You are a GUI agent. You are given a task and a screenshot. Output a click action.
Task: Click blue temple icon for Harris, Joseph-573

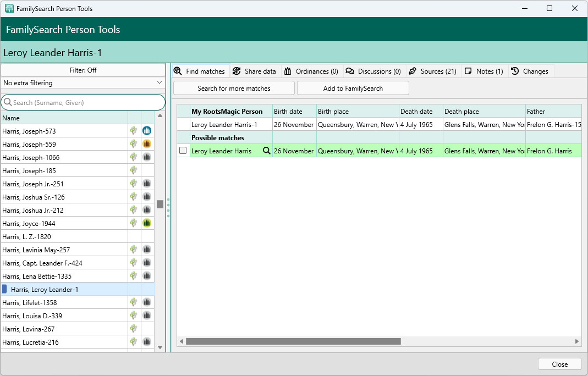[x=147, y=131]
